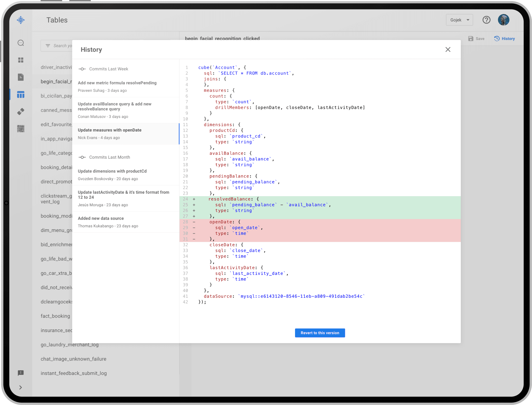Click the app logo icon in sidebar
The height and width of the screenshot is (405, 532).
click(x=21, y=20)
